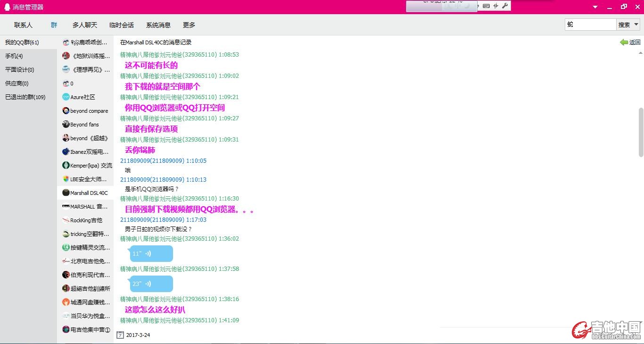Click the calendar icon beside 2017-3-24
The image size is (644, 344).
[x=120, y=335]
